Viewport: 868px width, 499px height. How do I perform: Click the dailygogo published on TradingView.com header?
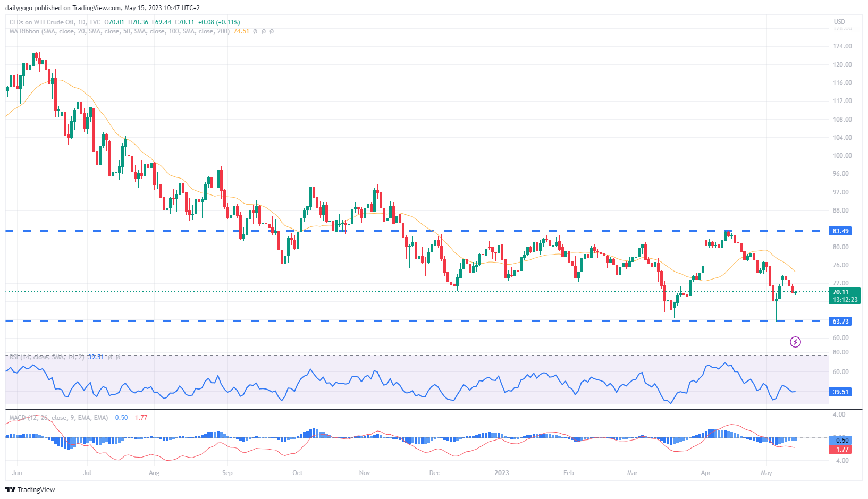click(103, 8)
